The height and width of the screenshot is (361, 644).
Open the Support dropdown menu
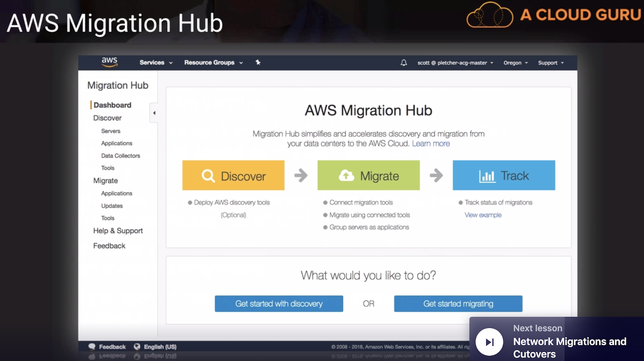click(551, 63)
